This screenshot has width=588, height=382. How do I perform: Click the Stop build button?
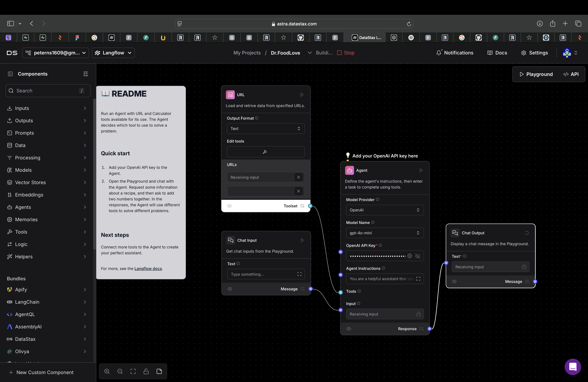click(x=346, y=53)
